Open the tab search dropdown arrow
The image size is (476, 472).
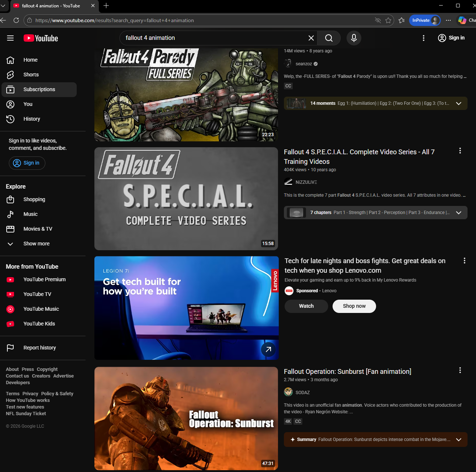(3, 6)
